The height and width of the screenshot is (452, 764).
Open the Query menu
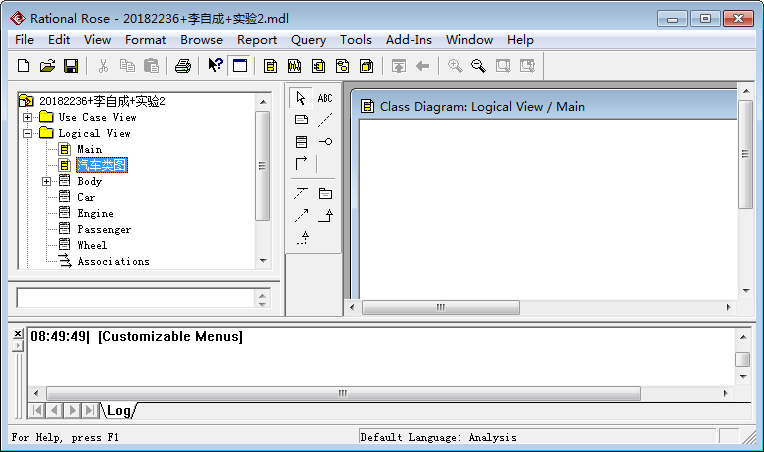pos(308,40)
